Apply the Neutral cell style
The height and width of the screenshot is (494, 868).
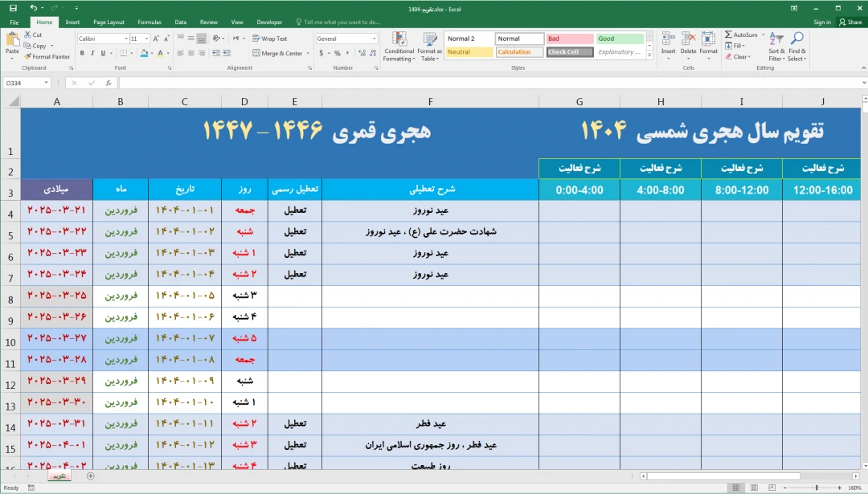pyautogui.click(x=469, y=52)
